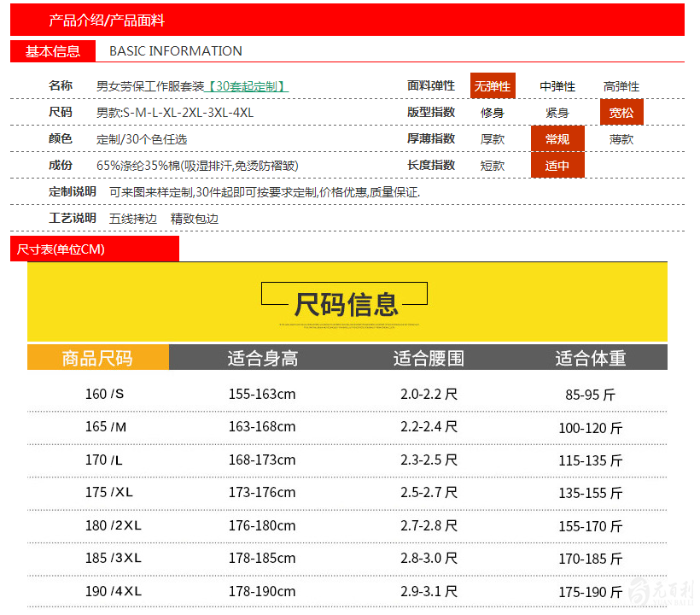
Task: Click the 178-190cm height cell
Action: [x=262, y=591]
